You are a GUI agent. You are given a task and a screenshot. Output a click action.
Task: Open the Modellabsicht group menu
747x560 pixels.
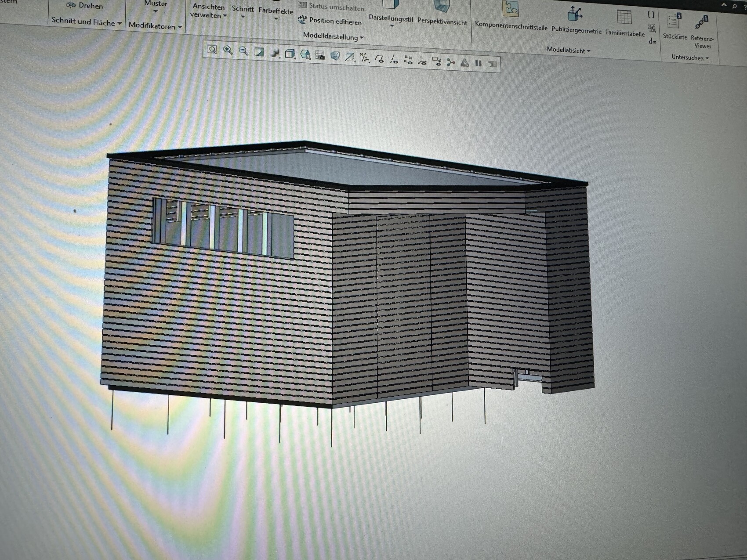568,50
